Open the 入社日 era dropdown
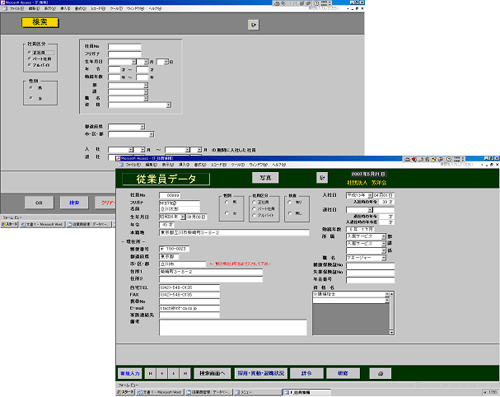500x397 pixels. pos(370,196)
